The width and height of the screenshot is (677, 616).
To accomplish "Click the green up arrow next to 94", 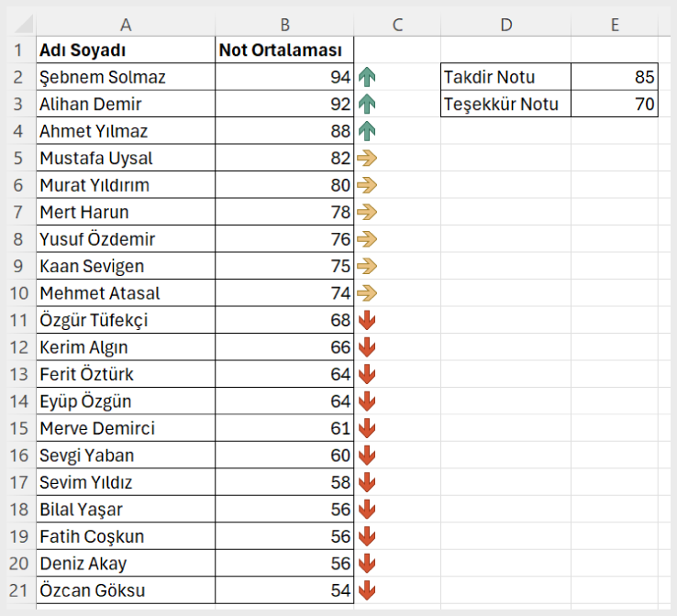I will click(x=367, y=77).
